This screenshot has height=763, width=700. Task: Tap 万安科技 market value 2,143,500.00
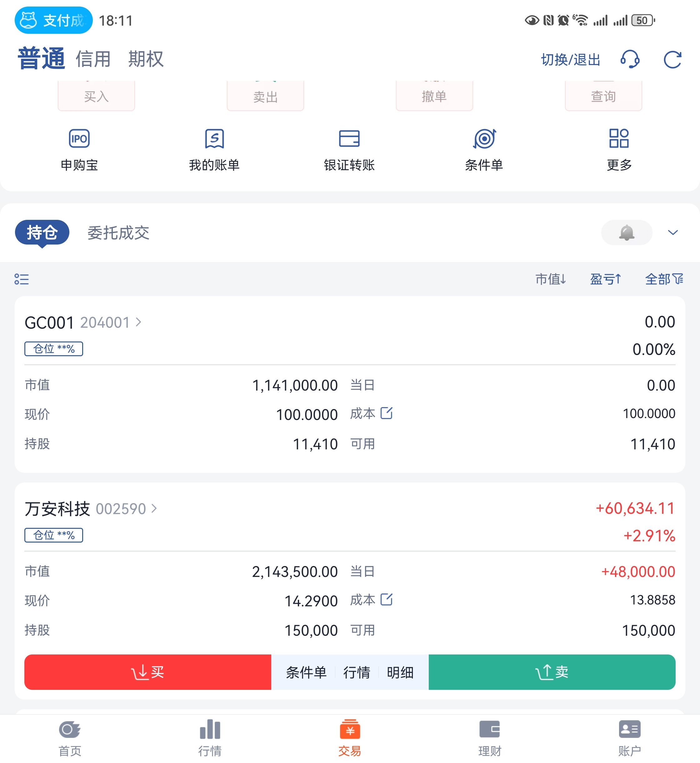pyautogui.click(x=295, y=571)
